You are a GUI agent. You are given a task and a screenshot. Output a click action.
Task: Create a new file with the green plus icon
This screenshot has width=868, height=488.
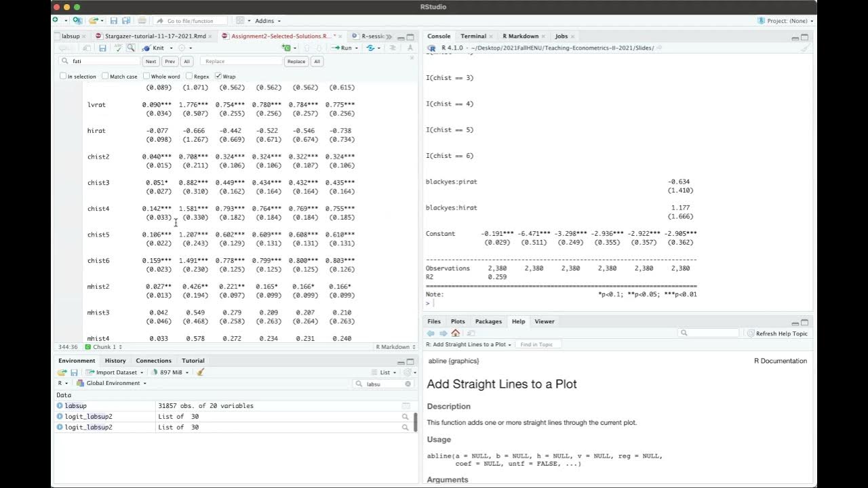coord(56,20)
